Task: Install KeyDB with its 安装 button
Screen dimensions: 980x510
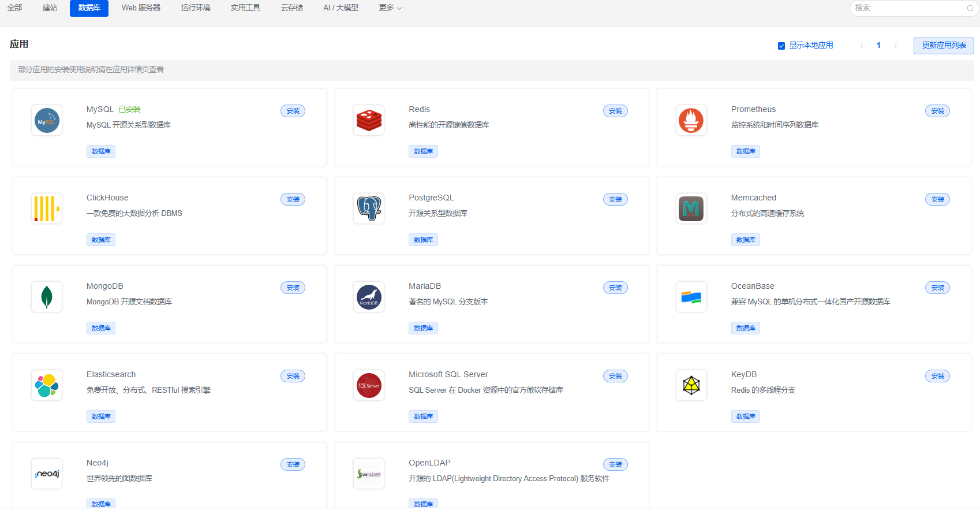Action: 938,376
